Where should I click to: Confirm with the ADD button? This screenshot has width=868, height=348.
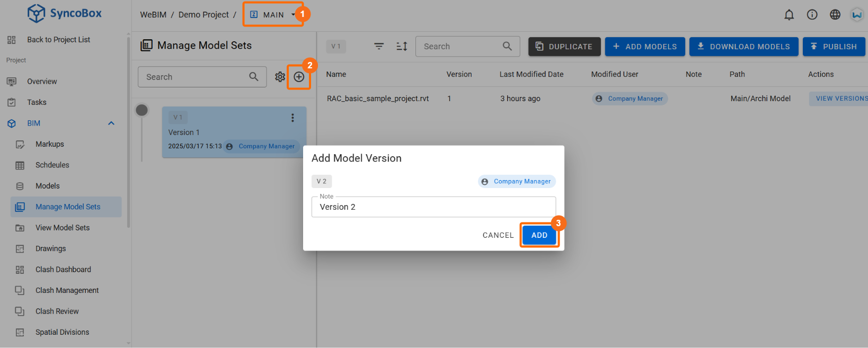coord(539,235)
